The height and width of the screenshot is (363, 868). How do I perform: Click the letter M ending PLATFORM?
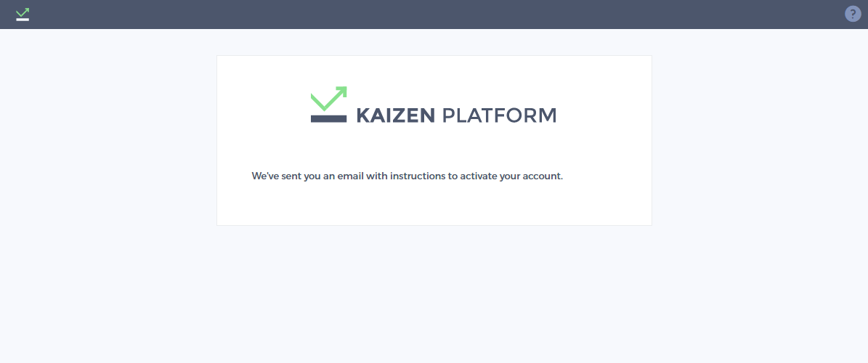[547, 115]
